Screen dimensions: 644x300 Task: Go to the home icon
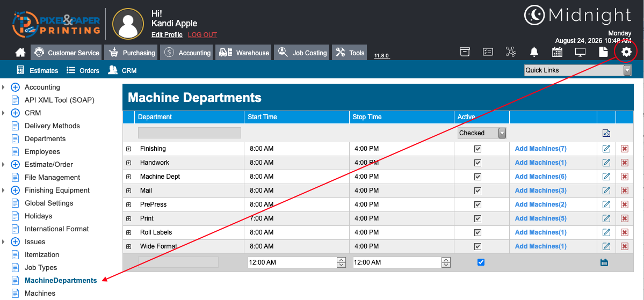point(20,53)
